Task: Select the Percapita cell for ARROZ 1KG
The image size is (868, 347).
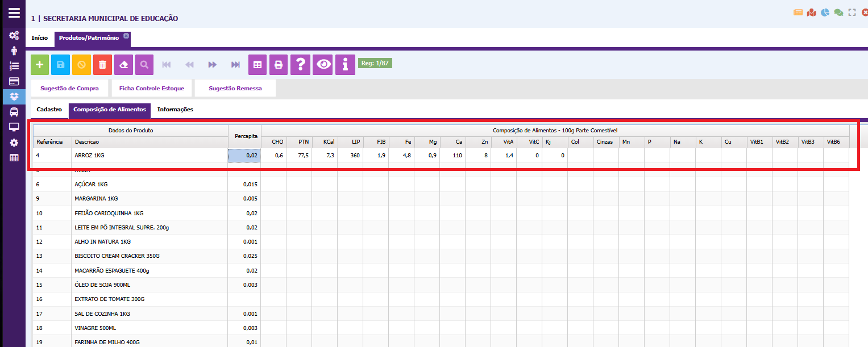Action: pos(244,155)
